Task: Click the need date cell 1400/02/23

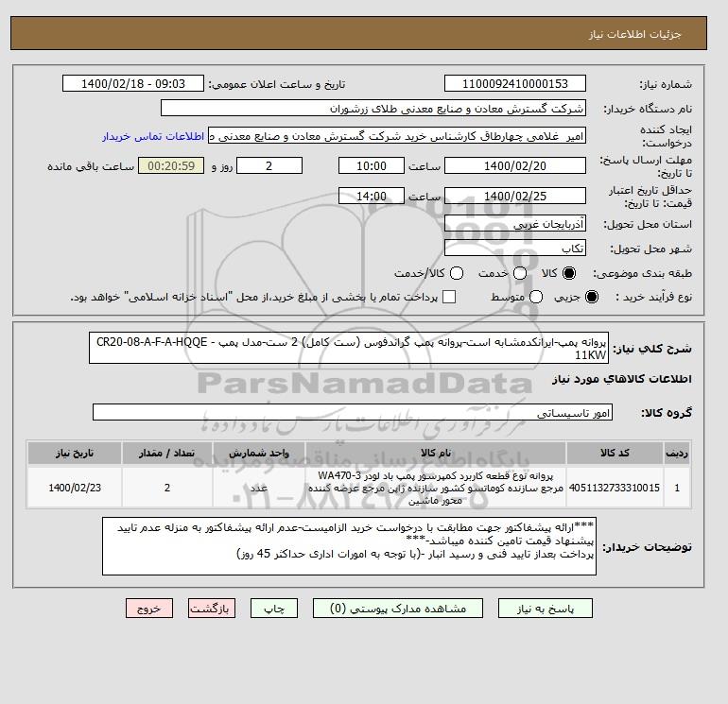Action: click(x=75, y=488)
